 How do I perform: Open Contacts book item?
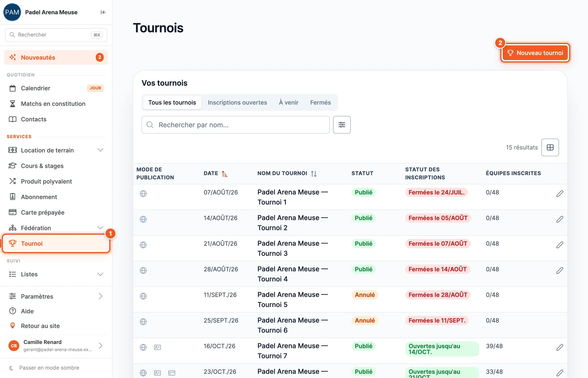tap(56, 119)
